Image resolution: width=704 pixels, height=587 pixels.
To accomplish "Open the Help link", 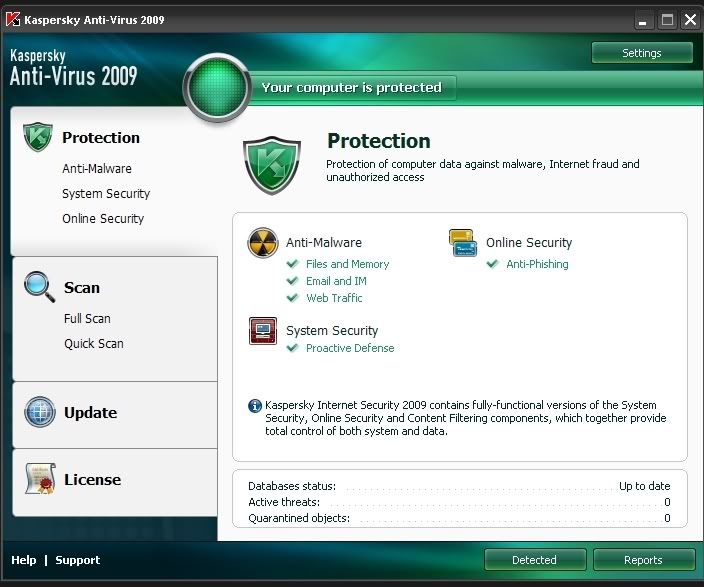I will (x=24, y=560).
